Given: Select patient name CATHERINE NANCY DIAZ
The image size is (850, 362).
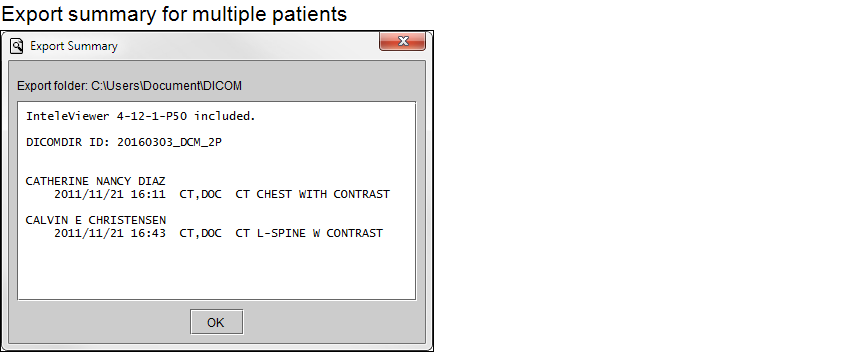Looking at the screenshot, I should pyautogui.click(x=95, y=181).
